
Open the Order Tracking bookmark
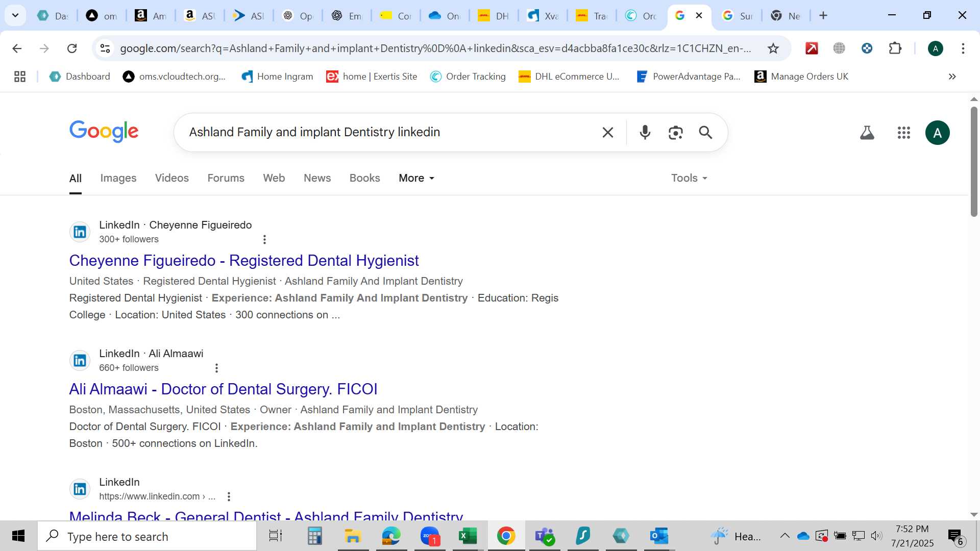point(468,77)
